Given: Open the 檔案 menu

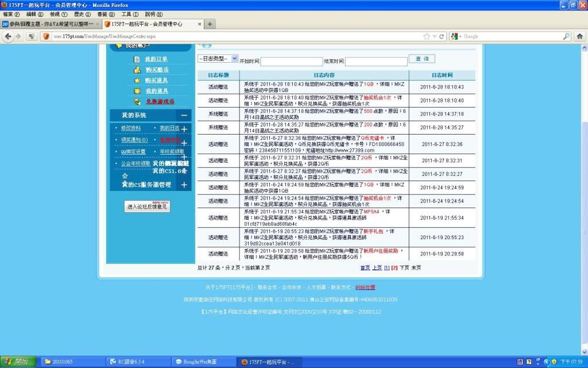Looking at the screenshot, I should 11,14.
